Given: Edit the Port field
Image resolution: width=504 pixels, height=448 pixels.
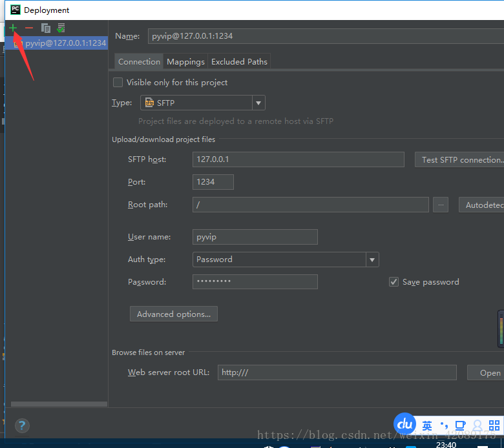Looking at the screenshot, I should (x=213, y=182).
